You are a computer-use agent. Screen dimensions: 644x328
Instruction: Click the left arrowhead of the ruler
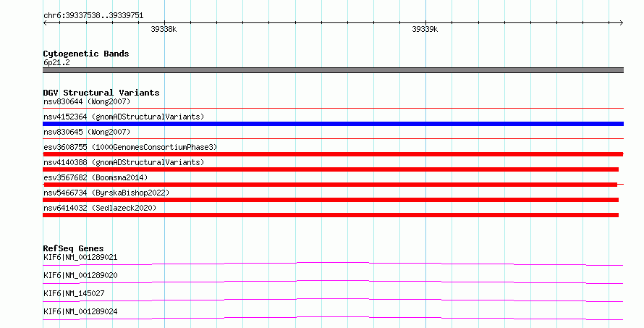click(x=45, y=23)
